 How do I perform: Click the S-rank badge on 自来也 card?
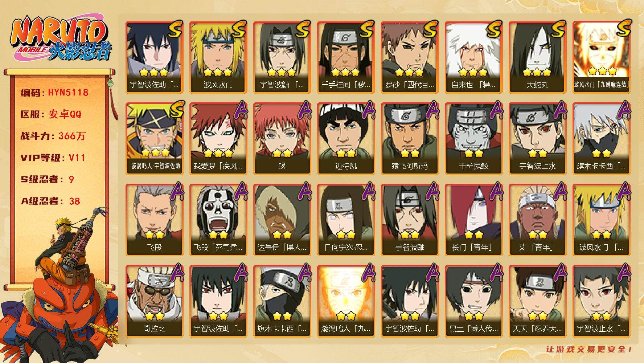(x=494, y=29)
